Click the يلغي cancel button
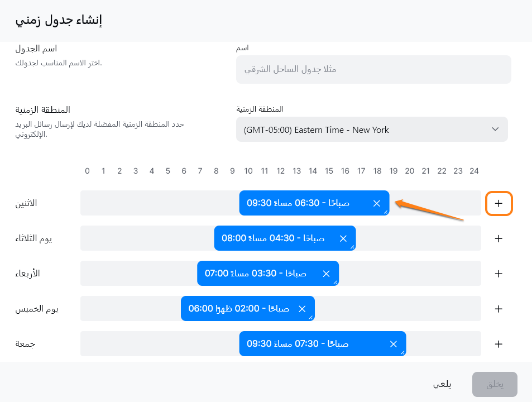 click(x=443, y=385)
